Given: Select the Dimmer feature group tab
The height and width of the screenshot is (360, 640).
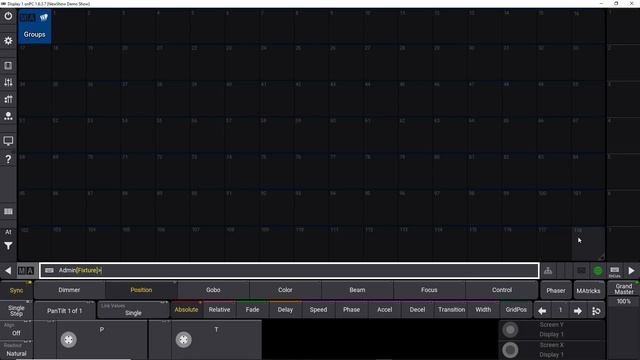Looking at the screenshot, I should click(69, 290).
